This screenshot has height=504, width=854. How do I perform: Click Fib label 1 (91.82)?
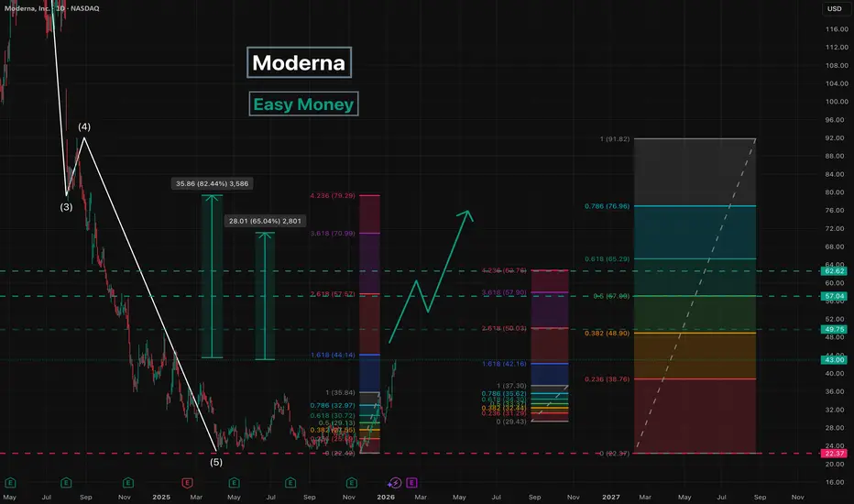point(614,139)
